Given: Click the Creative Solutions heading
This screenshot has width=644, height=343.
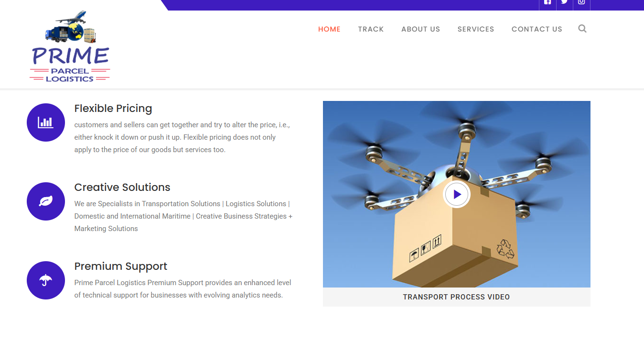Looking at the screenshot, I should click(x=122, y=188).
